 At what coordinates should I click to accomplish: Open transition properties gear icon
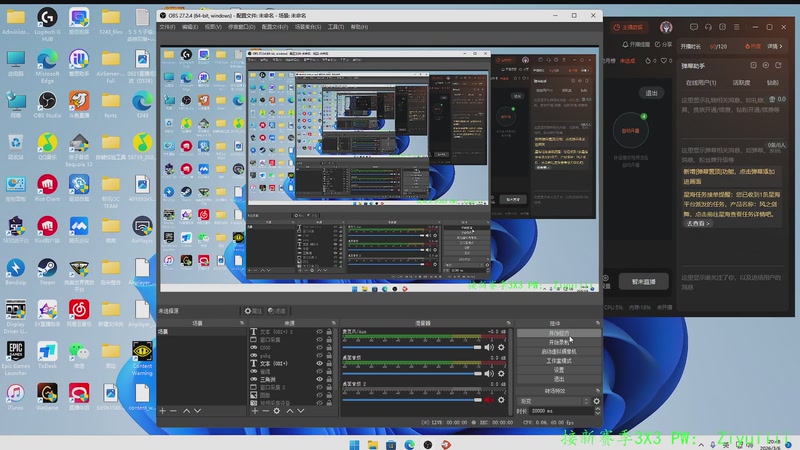596,401
